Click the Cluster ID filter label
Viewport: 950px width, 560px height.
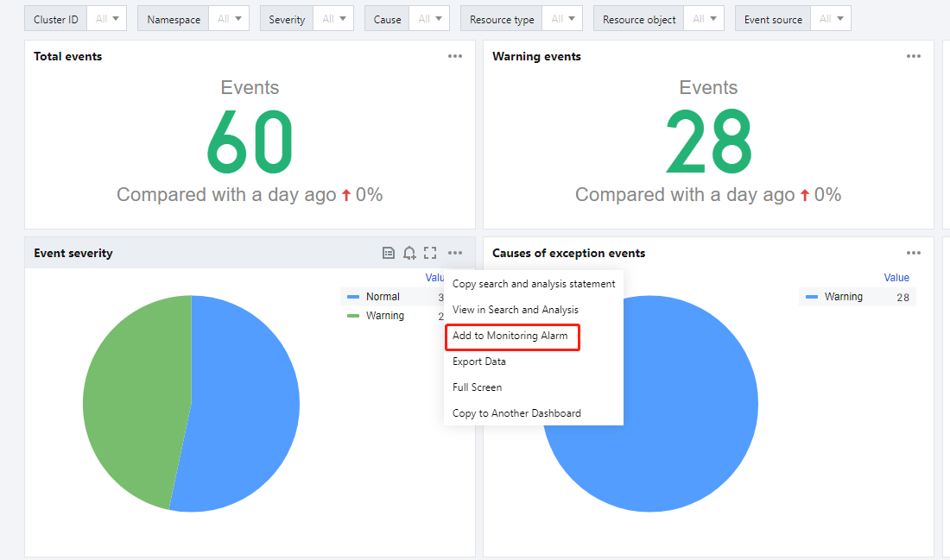point(56,19)
